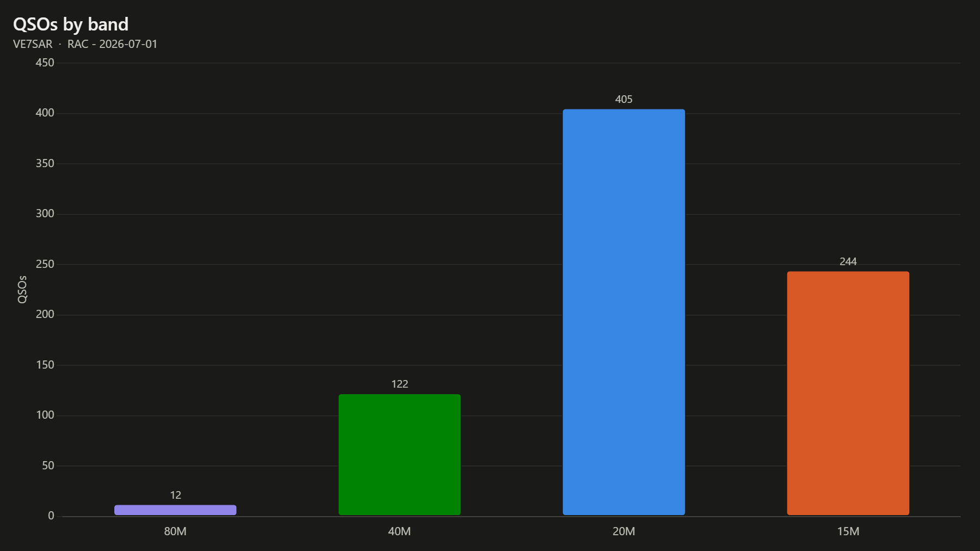This screenshot has width=980, height=551.
Task: Click the 100 y-axis tick label
Action: pos(45,415)
